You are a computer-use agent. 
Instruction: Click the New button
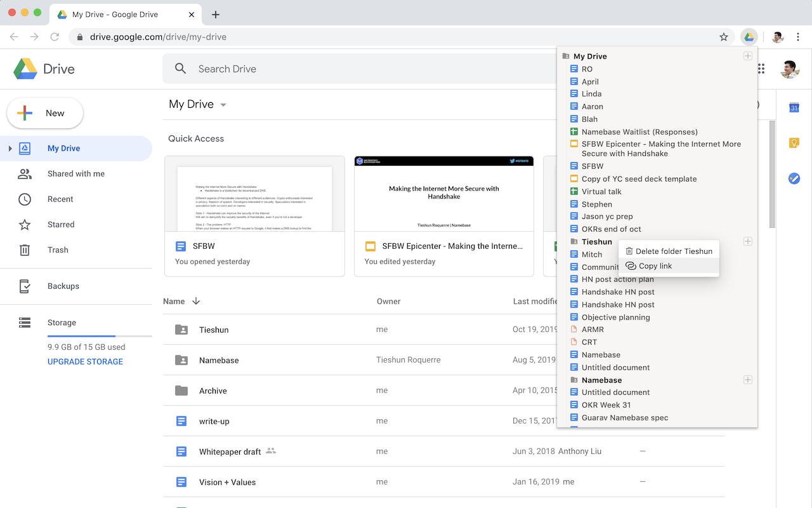coord(44,113)
